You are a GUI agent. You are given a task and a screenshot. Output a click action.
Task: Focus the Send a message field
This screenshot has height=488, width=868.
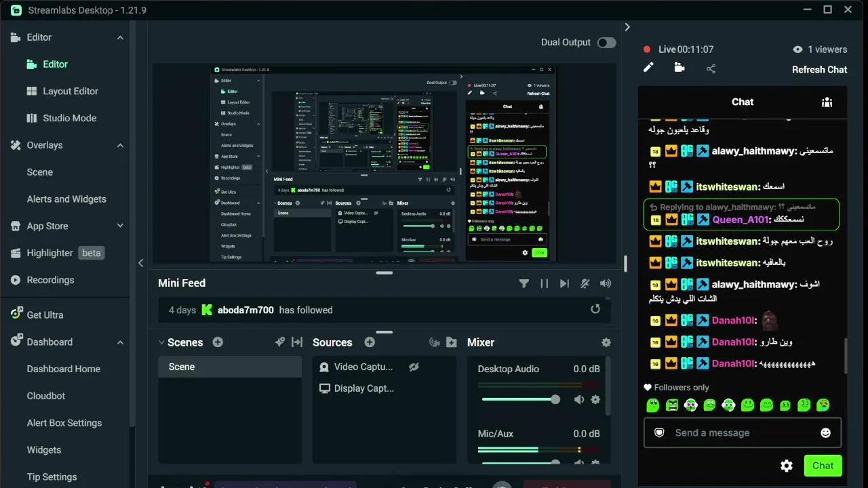click(x=742, y=432)
